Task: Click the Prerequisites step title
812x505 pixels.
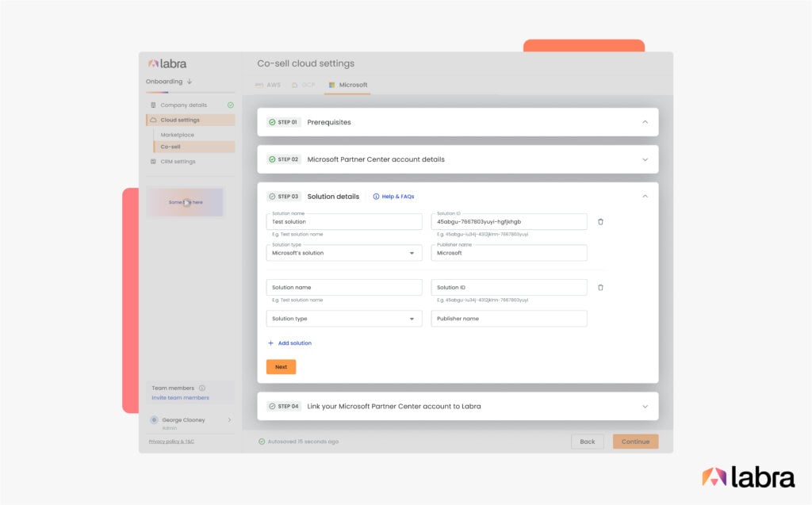Action: (x=329, y=122)
